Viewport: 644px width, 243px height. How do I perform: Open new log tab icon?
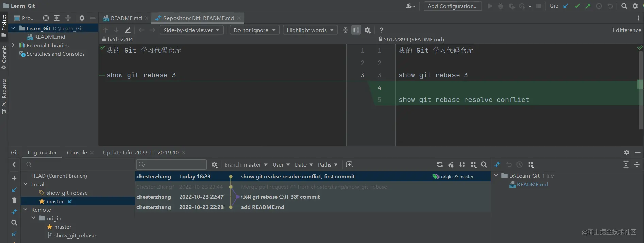click(x=349, y=164)
